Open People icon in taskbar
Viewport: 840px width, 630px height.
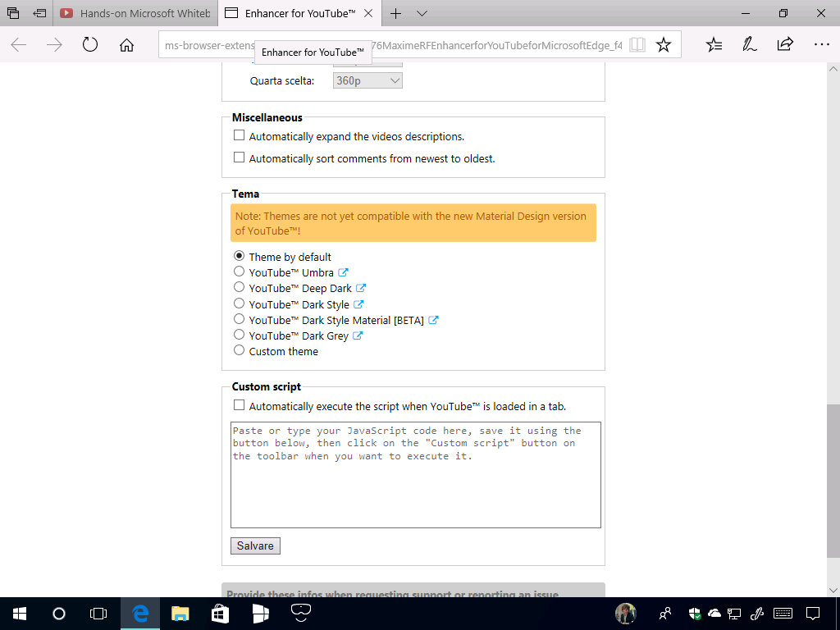[x=665, y=614]
